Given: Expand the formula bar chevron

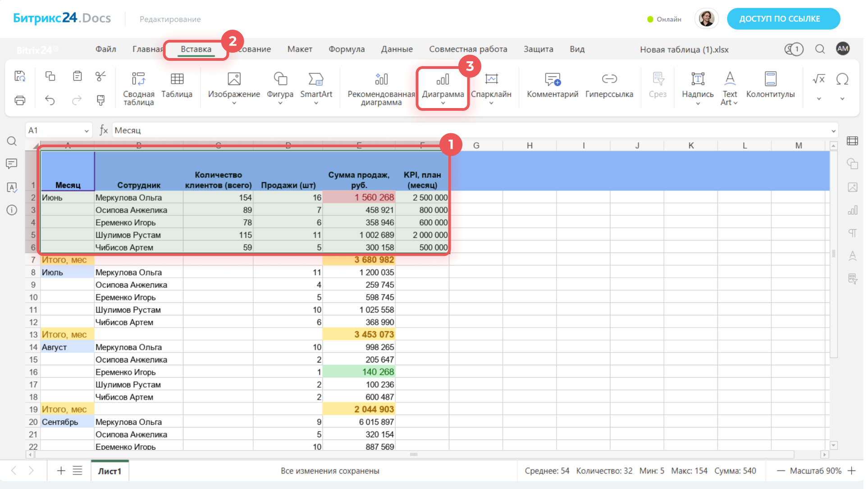Looking at the screenshot, I should pyautogui.click(x=833, y=131).
